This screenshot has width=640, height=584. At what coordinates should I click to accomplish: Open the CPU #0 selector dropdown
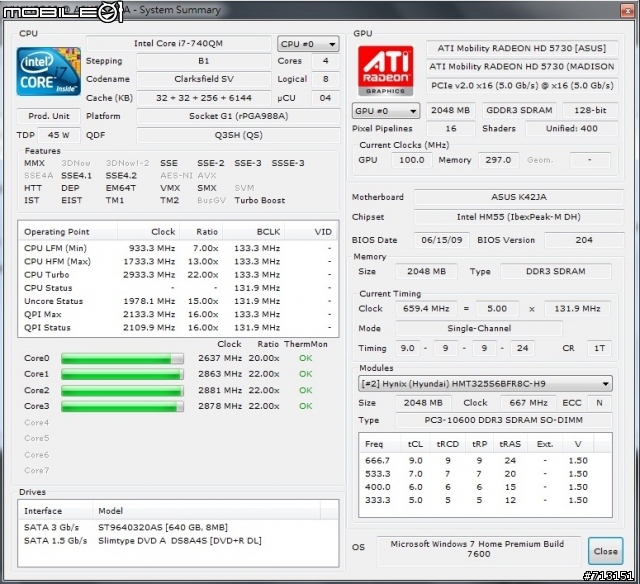click(308, 44)
